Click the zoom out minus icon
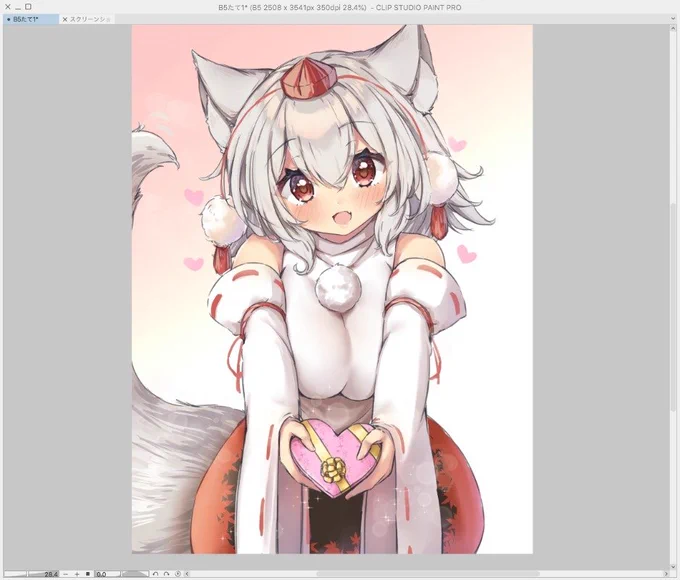This screenshot has height=580, width=680. tap(66, 574)
